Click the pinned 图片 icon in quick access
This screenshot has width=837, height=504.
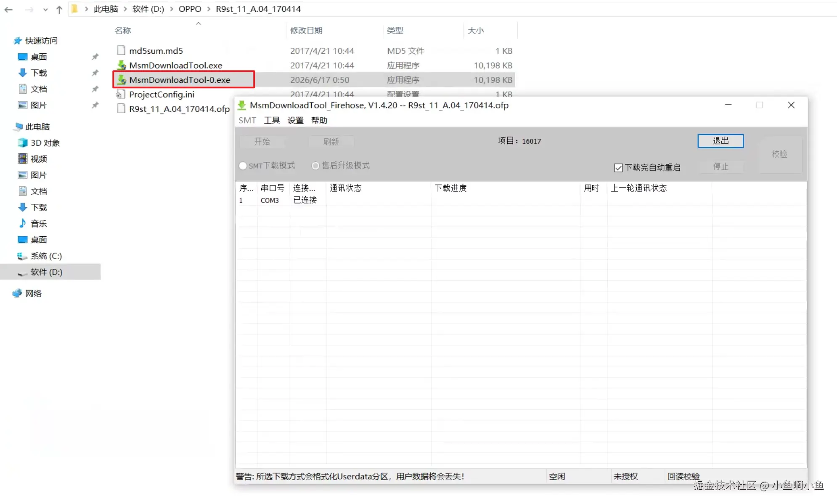(x=23, y=105)
